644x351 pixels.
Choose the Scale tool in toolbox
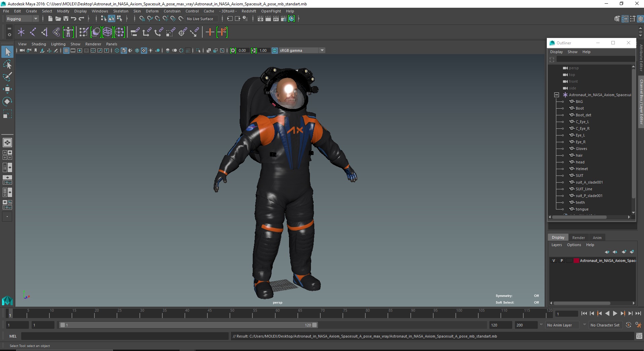[7, 114]
